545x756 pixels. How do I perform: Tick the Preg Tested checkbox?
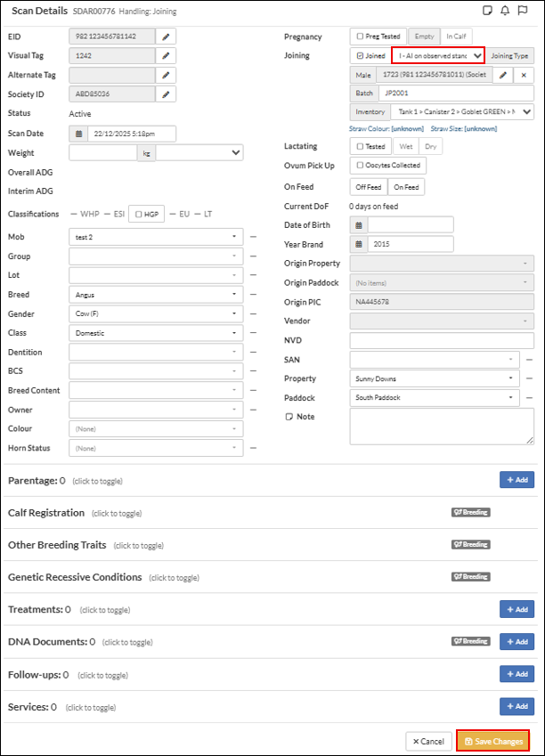pos(360,37)
